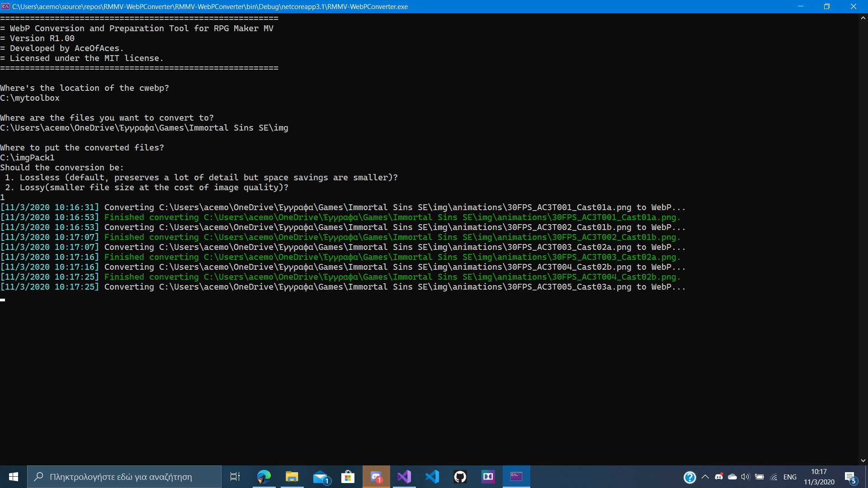Select the running WebP converter console window
The height and width of the screenshot is (488, 868).
coord(516,477)
